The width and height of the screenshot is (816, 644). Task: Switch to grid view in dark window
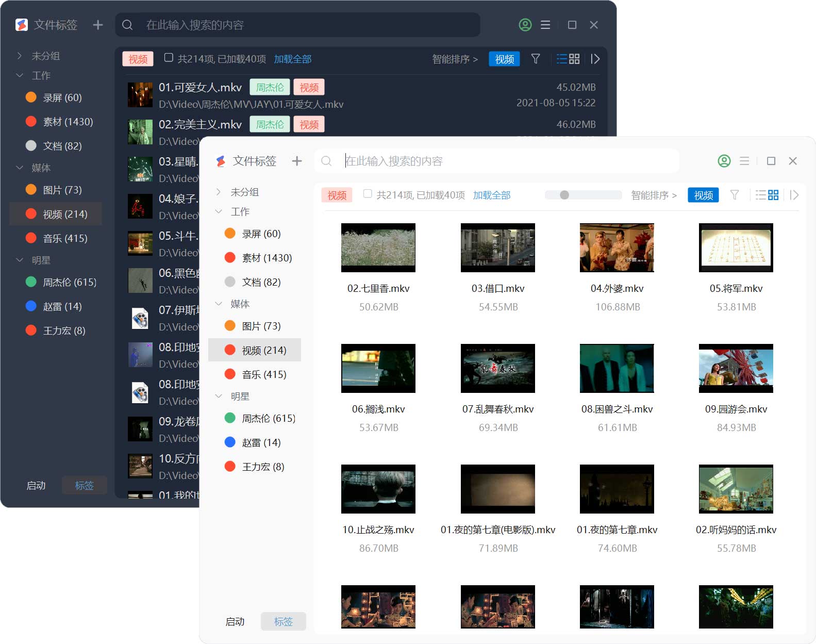574,59
